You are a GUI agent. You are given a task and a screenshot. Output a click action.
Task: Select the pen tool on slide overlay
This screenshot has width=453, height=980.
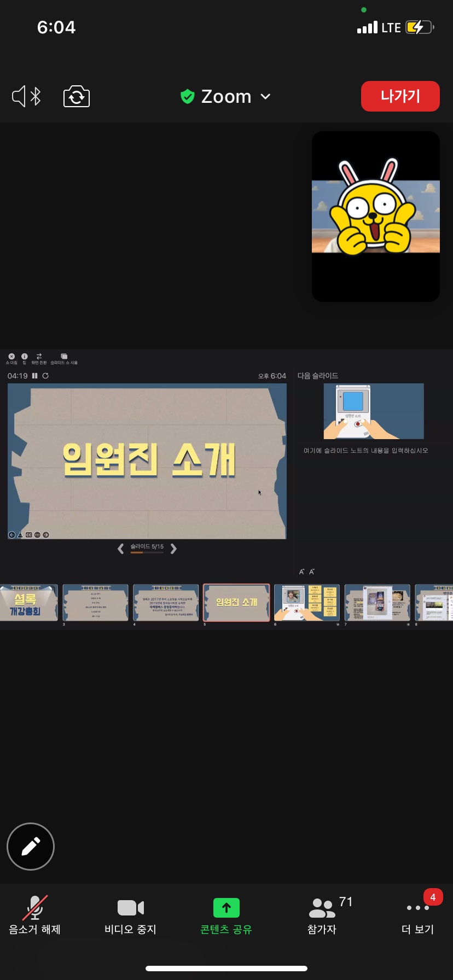(x=20, y=535)
